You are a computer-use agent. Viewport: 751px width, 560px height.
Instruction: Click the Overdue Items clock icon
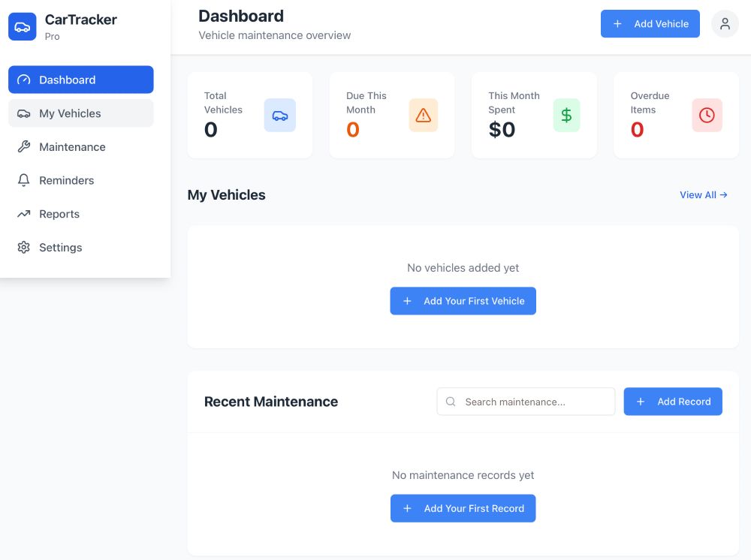707,115
